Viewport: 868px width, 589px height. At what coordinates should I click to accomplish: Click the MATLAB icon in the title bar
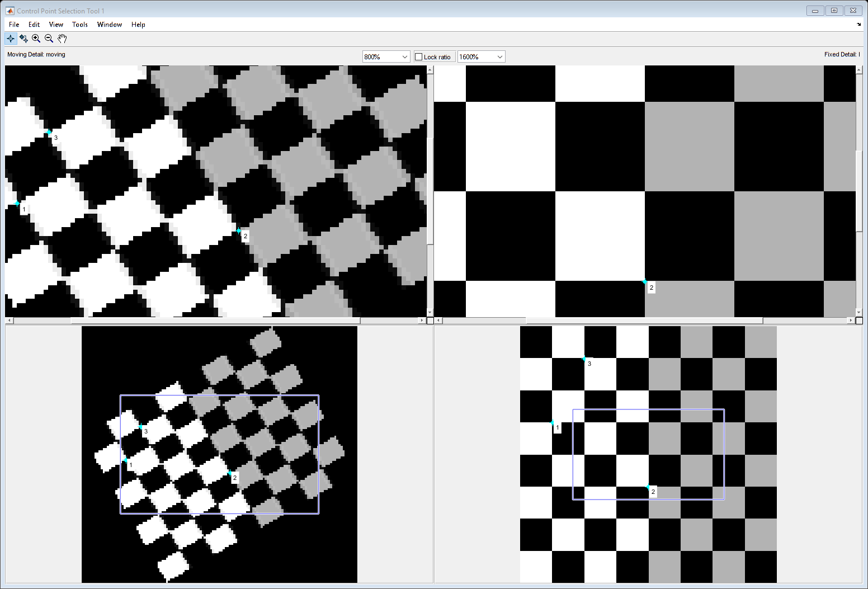pos(10,11)
